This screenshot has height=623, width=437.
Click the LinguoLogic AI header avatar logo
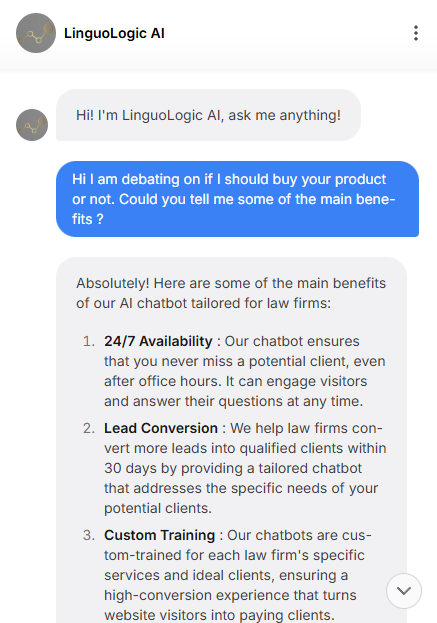pyautogui.click(x=36, y=33)
